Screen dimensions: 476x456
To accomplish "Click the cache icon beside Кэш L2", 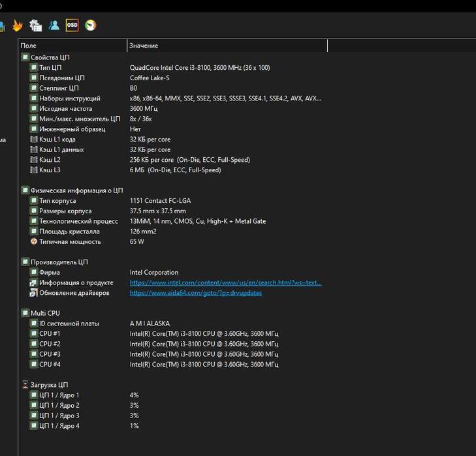I will 34,160.
